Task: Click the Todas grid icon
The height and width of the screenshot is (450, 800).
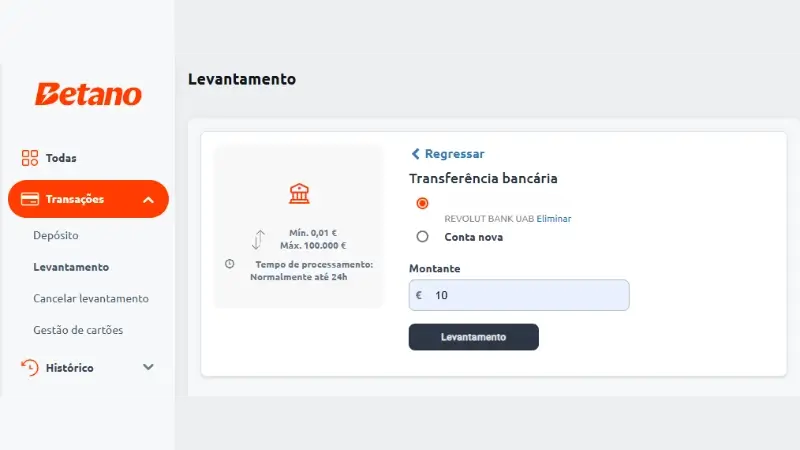Action: click(x=30, y=158)
